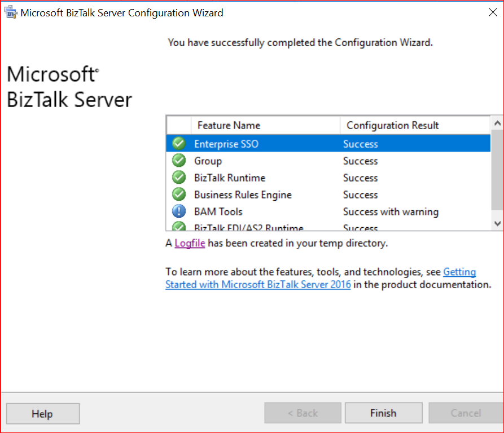Select the Business Rules Engine feature name
This screenshot has height=433, width=504.
(243, 195)
